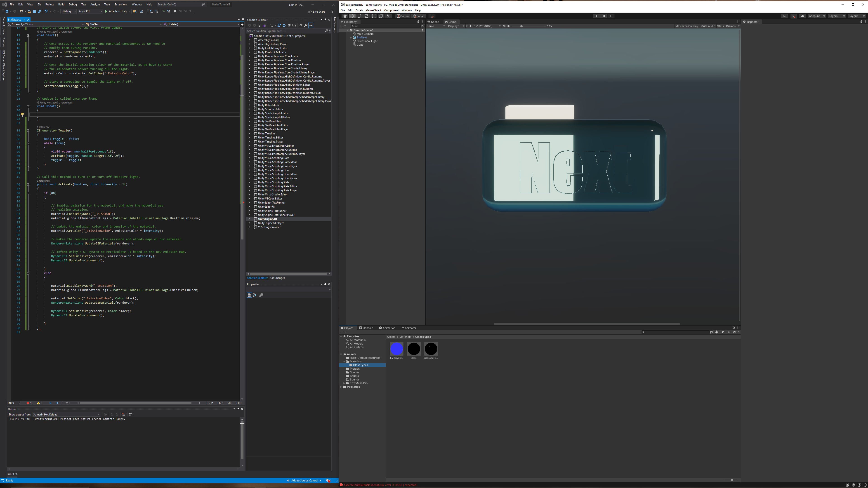
Task: Switch to the Console tab
Action: tap(366, 328)
